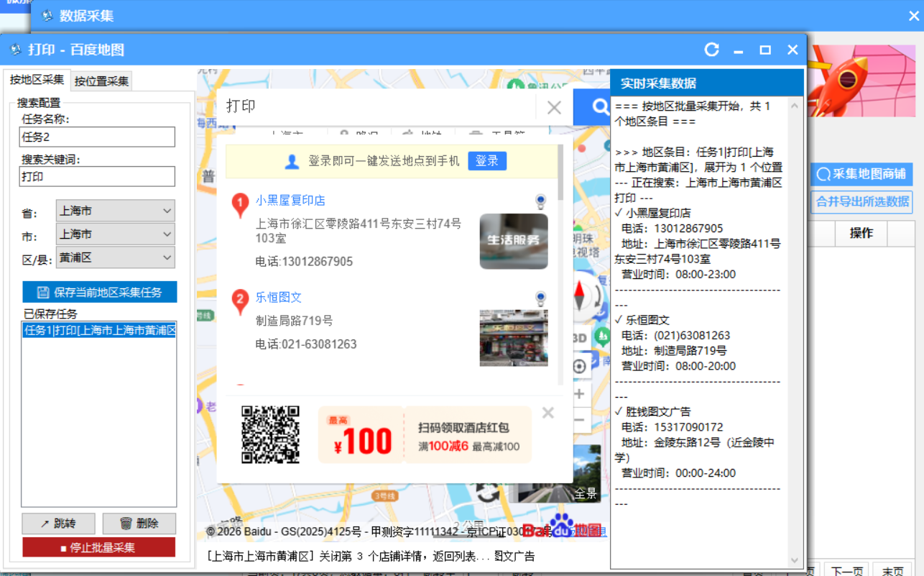
Task: Click 保存当前地区采集任务 button
Action: (x=100, y=292)
